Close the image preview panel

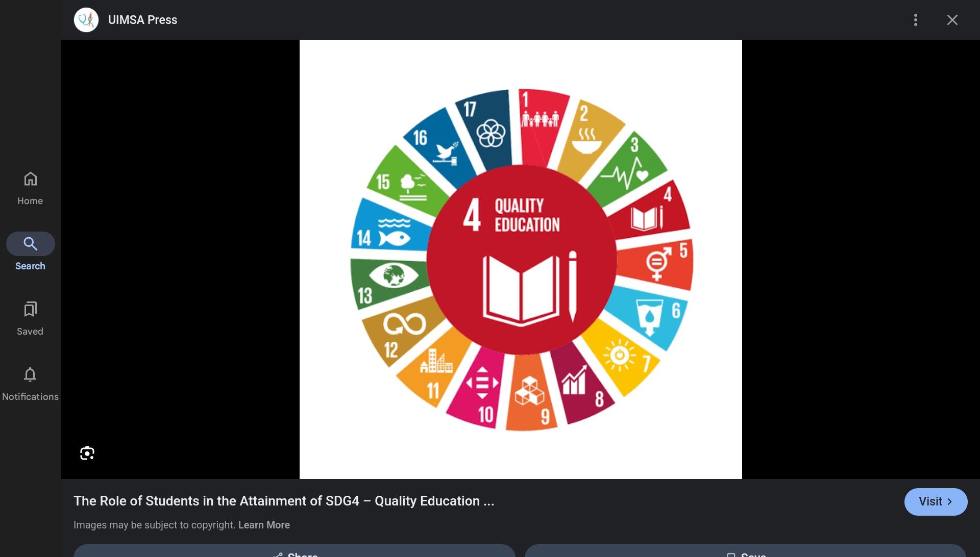(x=952, y=20)
